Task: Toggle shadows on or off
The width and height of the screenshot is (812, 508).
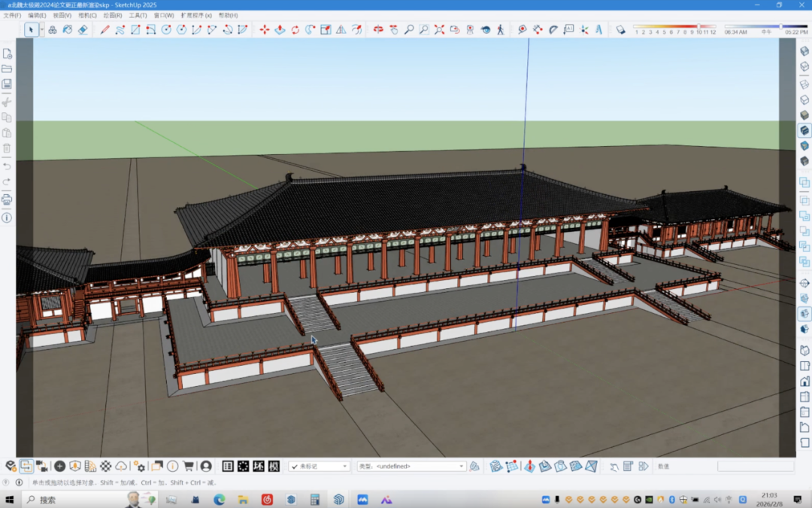Action: tap(620, 29)
